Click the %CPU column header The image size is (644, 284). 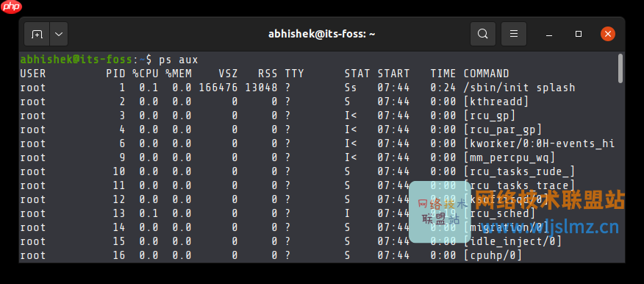tap(146, 74)
